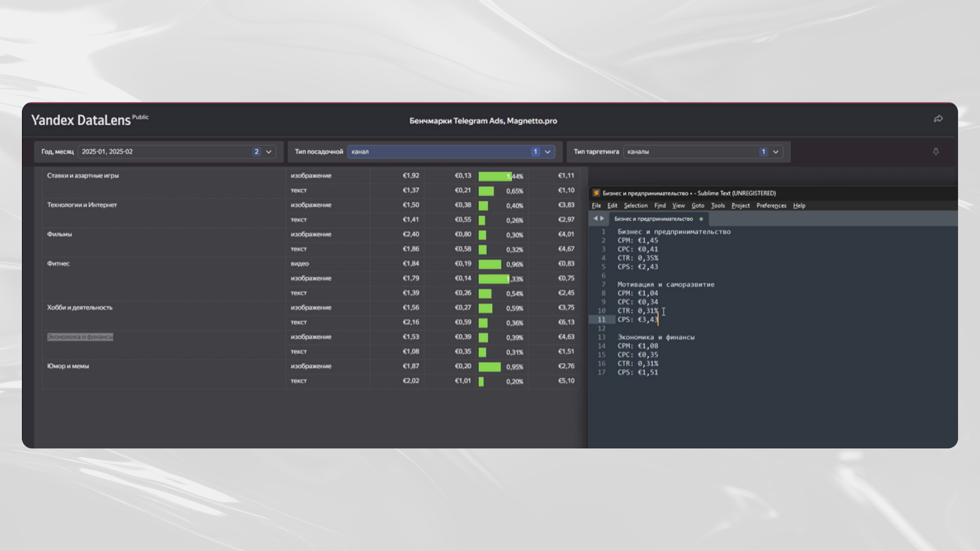Expand the Тип таргетинга dropdown chevron

click(x=775, y=152)
